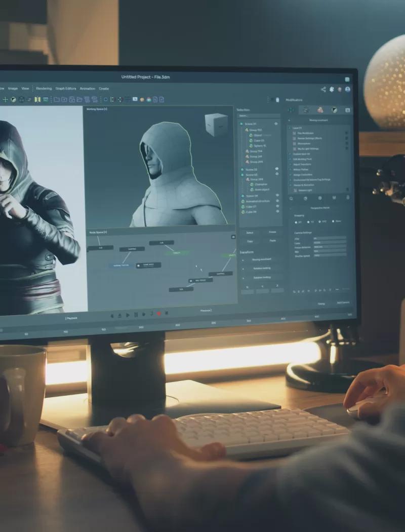The height and width of the screenshot is (532, 405).
Task: Click the share icon in the top bar
Action: point(323,89)
